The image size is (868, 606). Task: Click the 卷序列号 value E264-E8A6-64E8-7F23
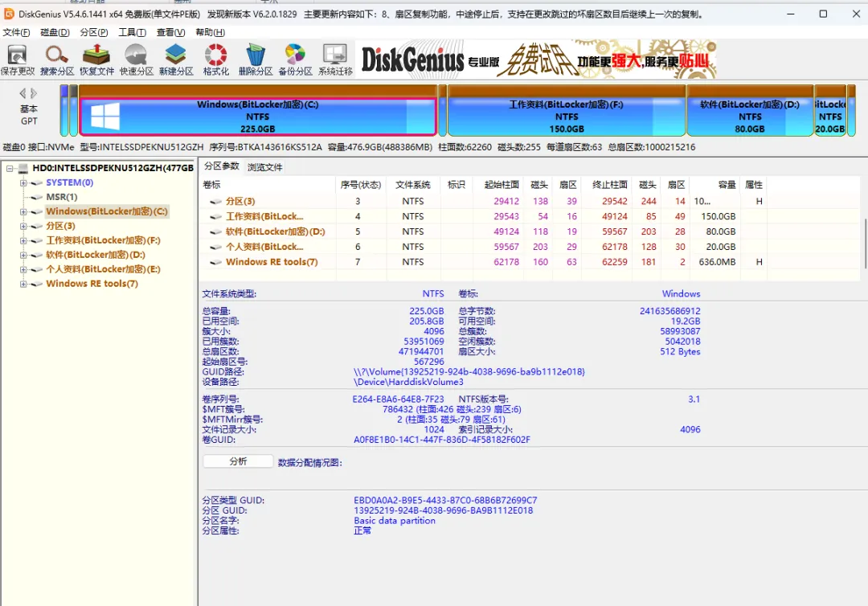tap(398, 399)
